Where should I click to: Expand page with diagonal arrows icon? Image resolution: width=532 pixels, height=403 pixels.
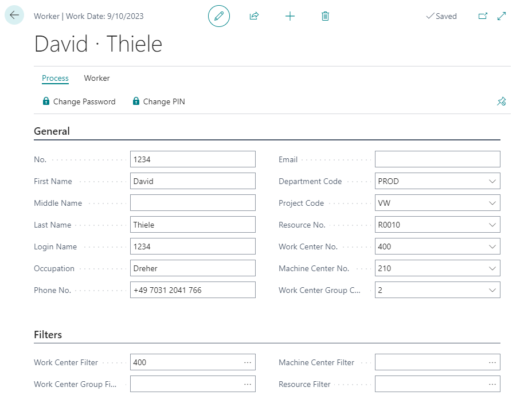coord(502,16)
